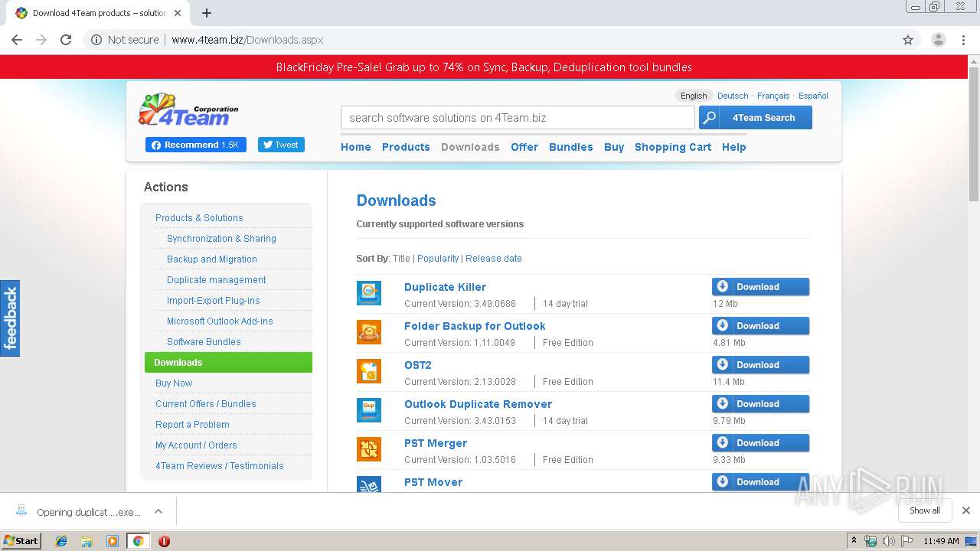Click Show all downloads button
This screenshot has height=551, width=980.
coord(925,510)
